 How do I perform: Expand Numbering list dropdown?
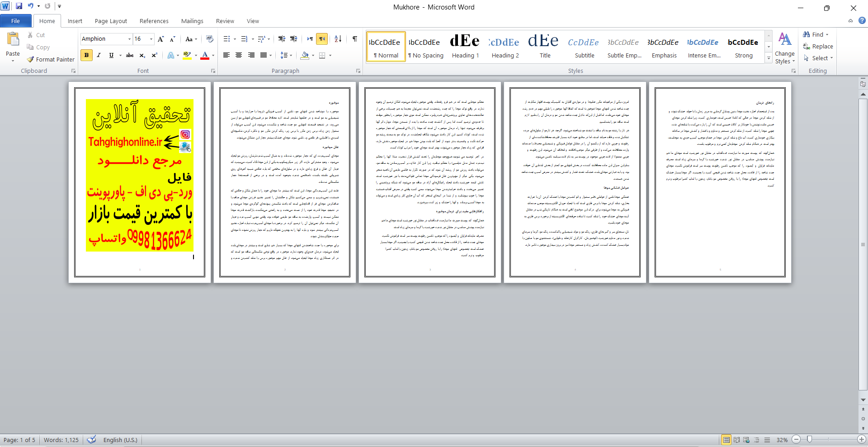coord(253,39)
